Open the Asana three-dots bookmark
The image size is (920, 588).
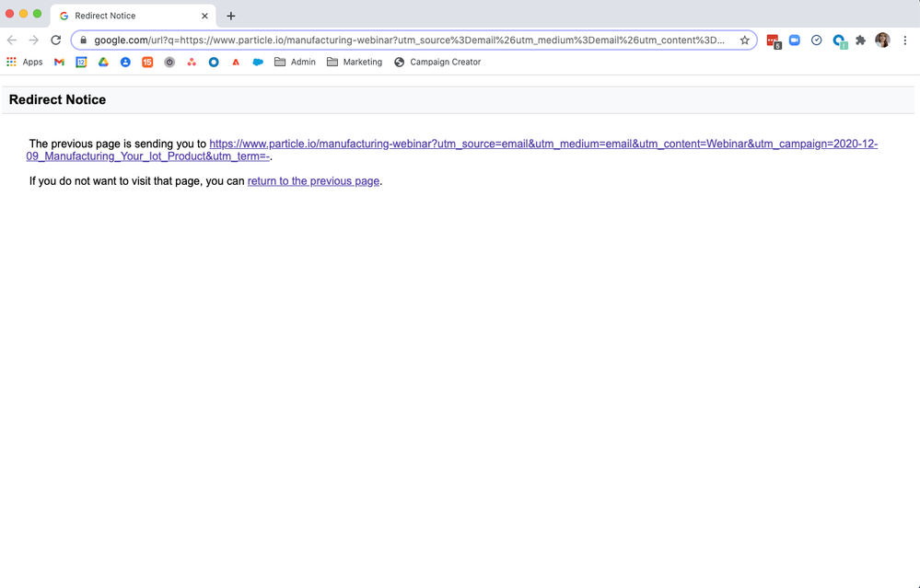(192, 63)
